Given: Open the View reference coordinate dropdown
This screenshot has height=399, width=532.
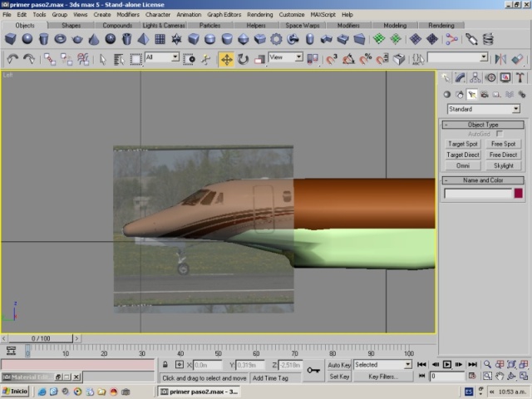Looking at the screenshot, I should (286, 57).
